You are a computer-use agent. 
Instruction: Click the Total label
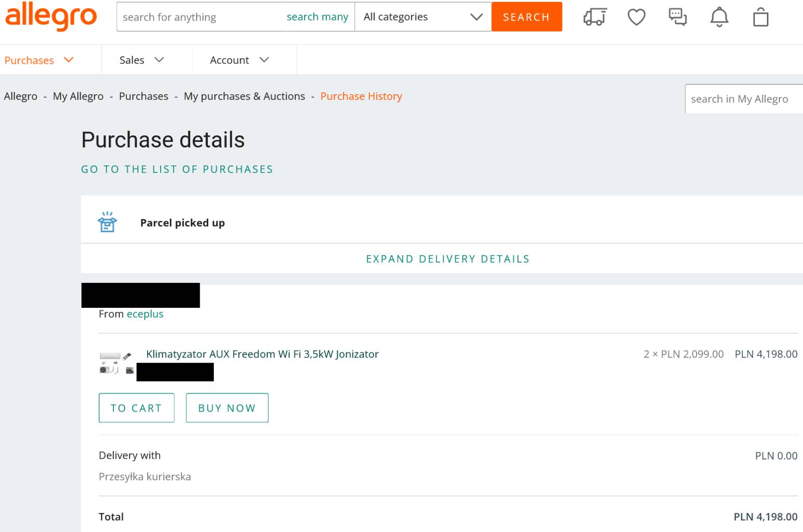[x=111, y=517]
